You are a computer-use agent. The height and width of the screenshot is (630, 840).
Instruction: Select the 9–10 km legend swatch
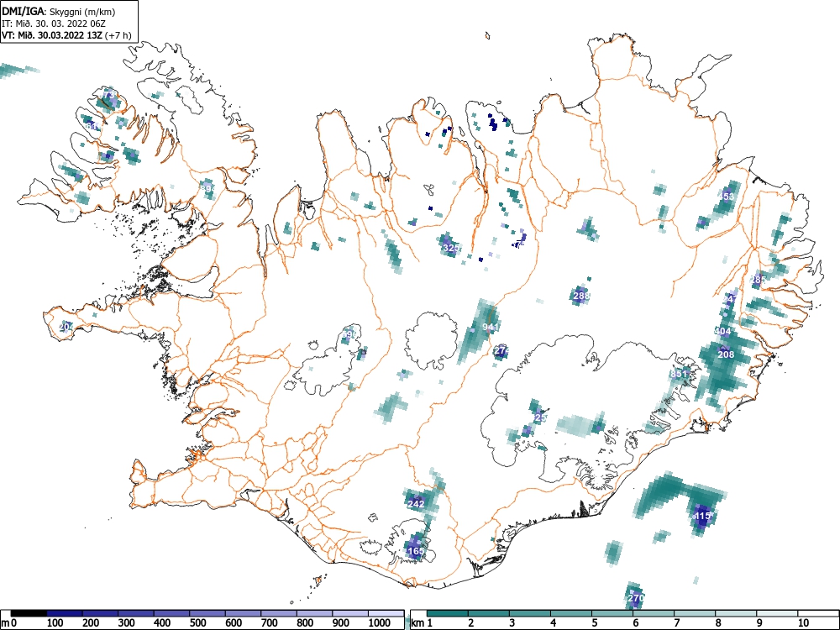[777, 613]
